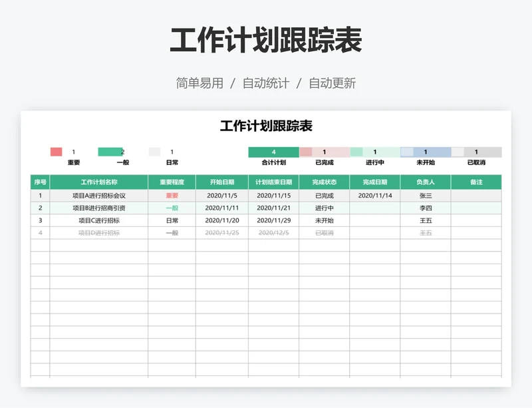Select cell 项目A进行招标会议
532x408 pixels.
(x=98, y=196)
